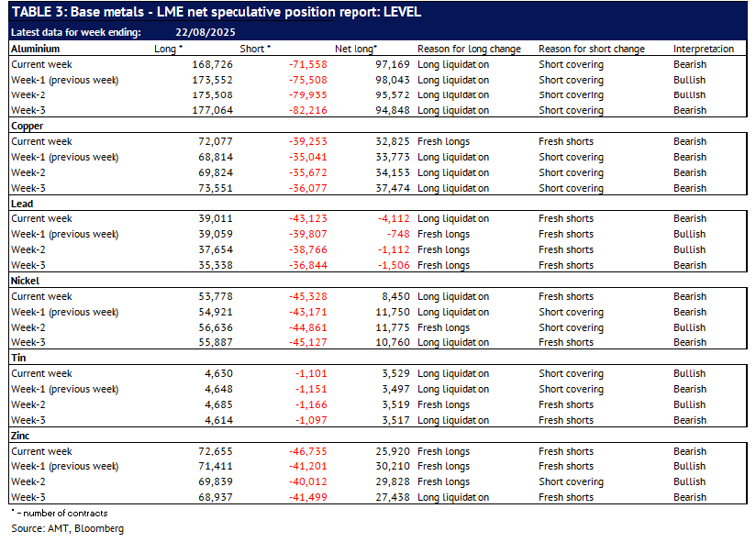
Task: Click Nickel long value 53,778
Action: [x=216, y=296]
